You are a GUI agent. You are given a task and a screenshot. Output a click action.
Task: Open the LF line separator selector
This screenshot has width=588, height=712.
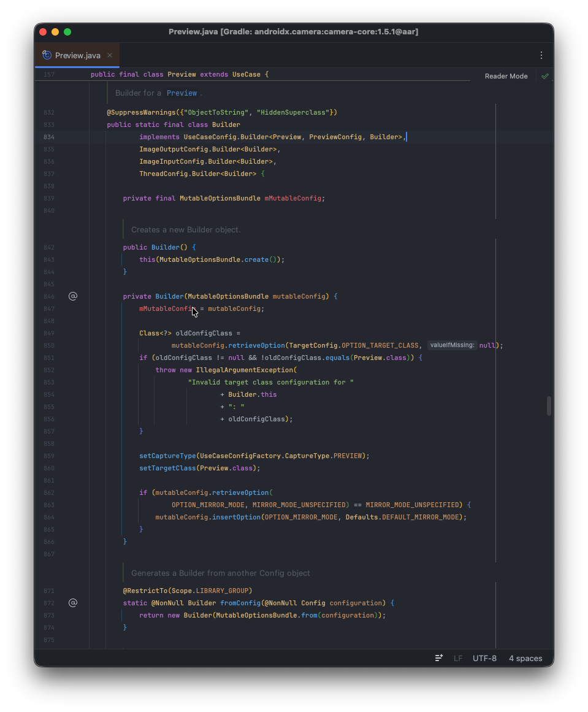[458, 658]
